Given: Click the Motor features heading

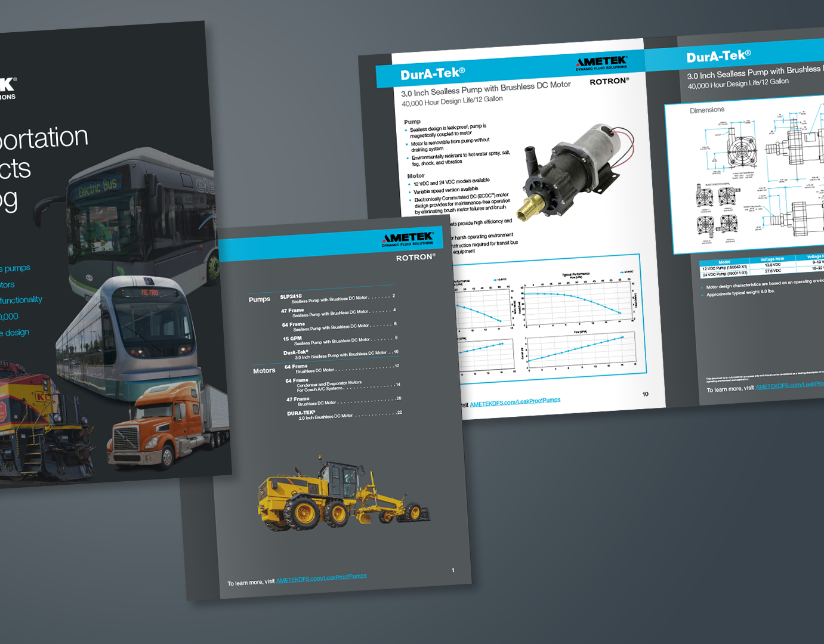Looking at the screenshot, I should (416, 176).
